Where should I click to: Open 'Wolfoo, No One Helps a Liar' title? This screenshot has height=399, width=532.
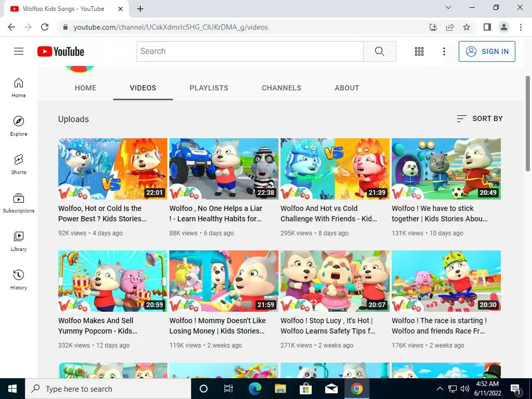coord(216,214)
